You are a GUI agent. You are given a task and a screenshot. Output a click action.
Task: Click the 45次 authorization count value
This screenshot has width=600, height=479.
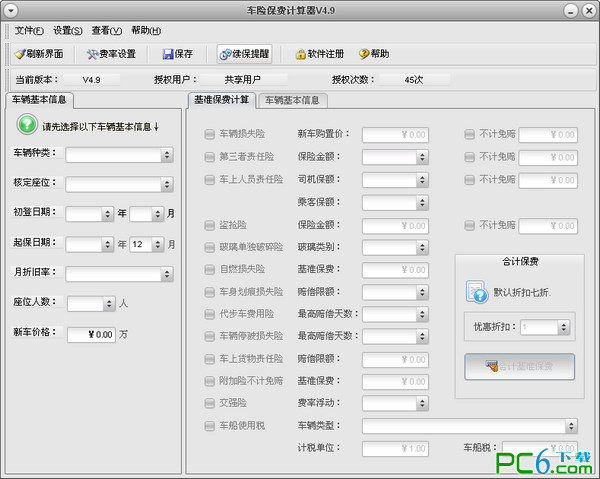[x=414, y=80]
